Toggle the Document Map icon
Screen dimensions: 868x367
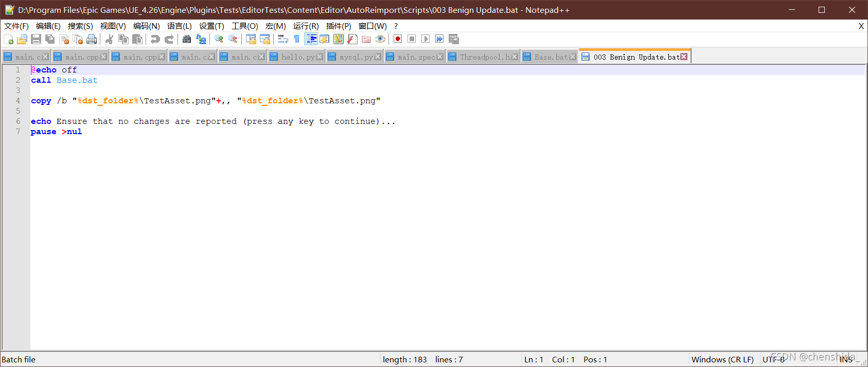click(x=338, y=39)
